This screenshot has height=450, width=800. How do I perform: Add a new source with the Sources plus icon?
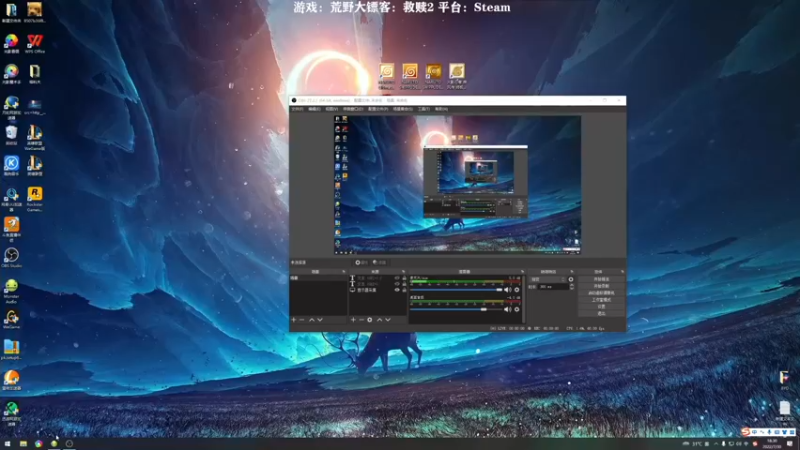click(353, 320)
